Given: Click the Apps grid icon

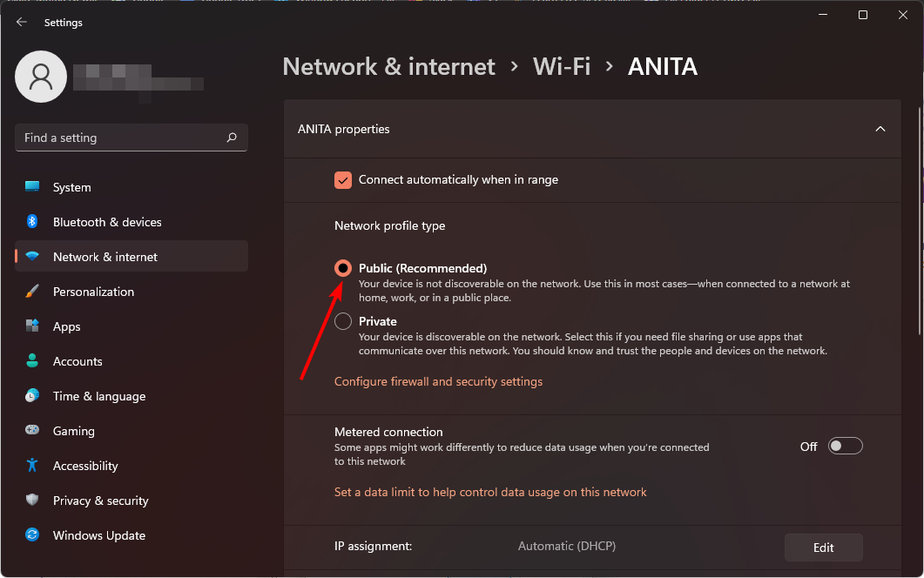Looking at the screenshot, I should 32,326.
